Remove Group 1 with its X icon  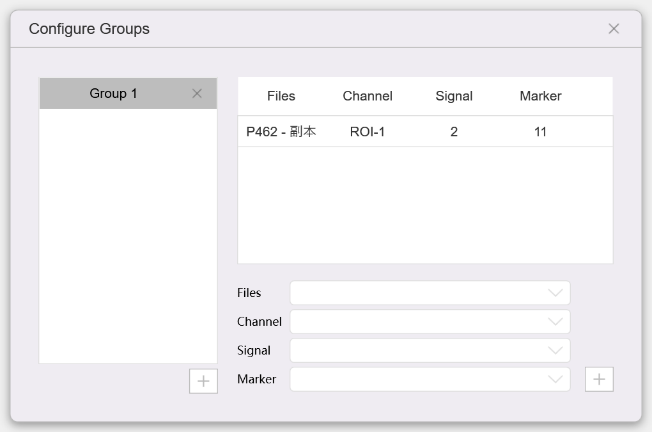coord(197,94)
